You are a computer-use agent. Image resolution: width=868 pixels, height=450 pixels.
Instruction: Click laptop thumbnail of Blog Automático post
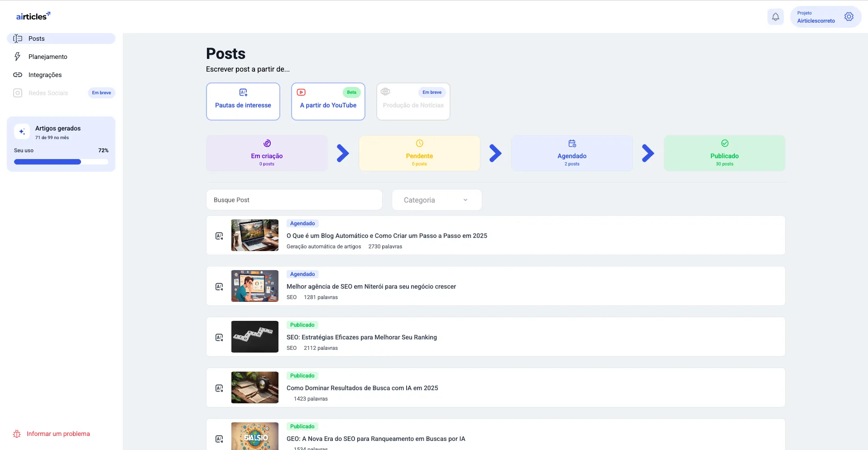255,235
